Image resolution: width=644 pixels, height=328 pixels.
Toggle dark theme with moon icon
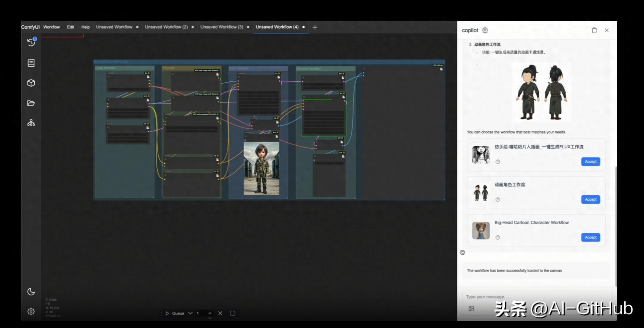tap(31, 292)
